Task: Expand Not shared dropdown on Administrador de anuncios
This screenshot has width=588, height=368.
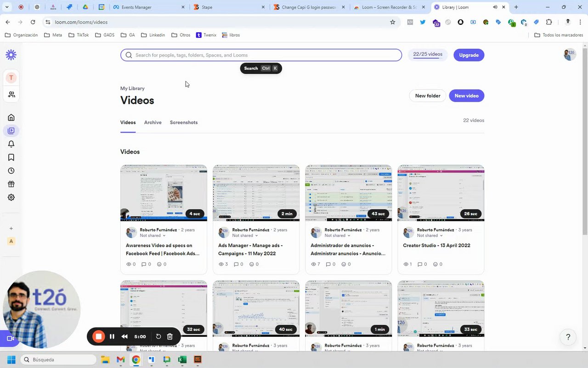Action: (x=337, y=236)
